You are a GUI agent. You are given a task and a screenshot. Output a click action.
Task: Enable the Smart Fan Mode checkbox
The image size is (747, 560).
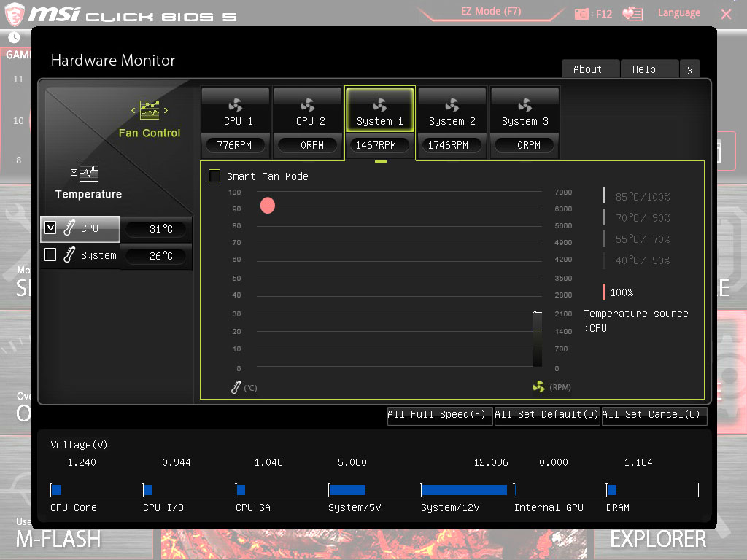click(x=214, y=176)
